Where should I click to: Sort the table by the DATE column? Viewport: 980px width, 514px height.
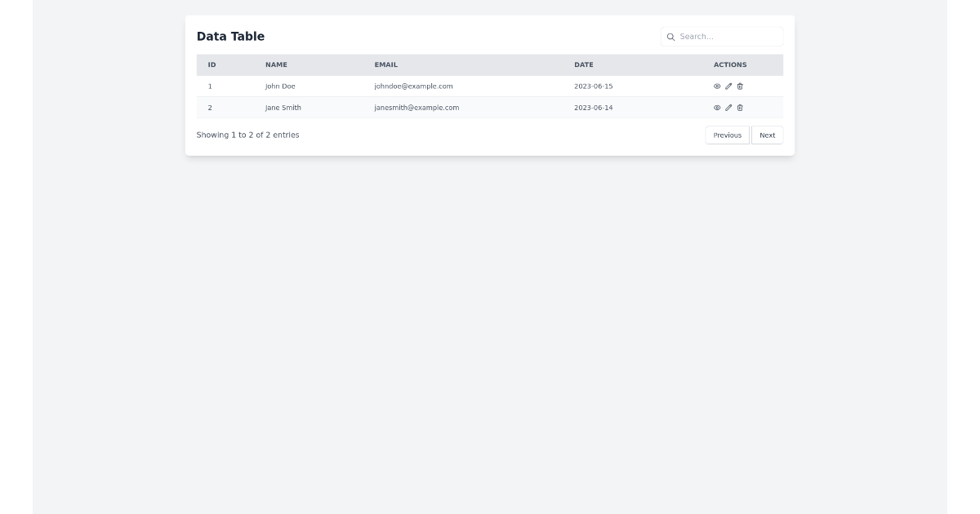(x=584, y=64)
